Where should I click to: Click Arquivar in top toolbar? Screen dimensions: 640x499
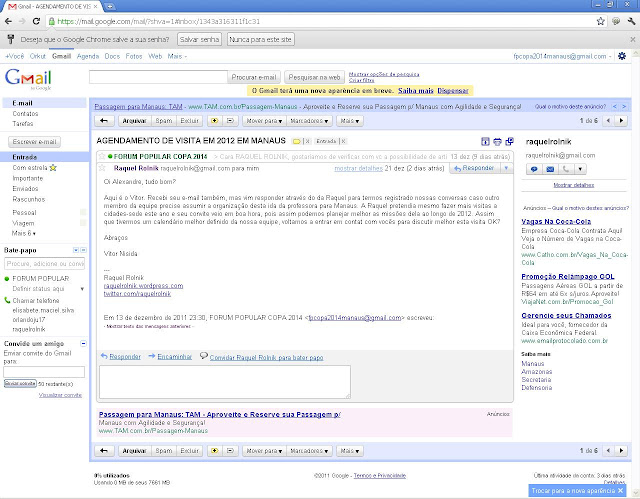134,121
